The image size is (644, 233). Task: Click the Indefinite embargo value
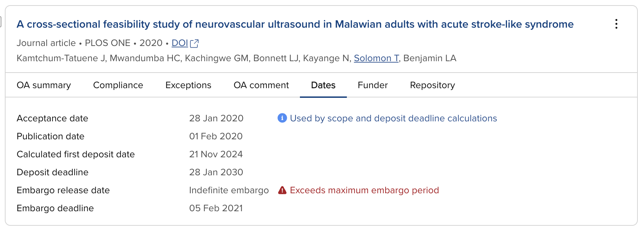(x=229, y=190)
